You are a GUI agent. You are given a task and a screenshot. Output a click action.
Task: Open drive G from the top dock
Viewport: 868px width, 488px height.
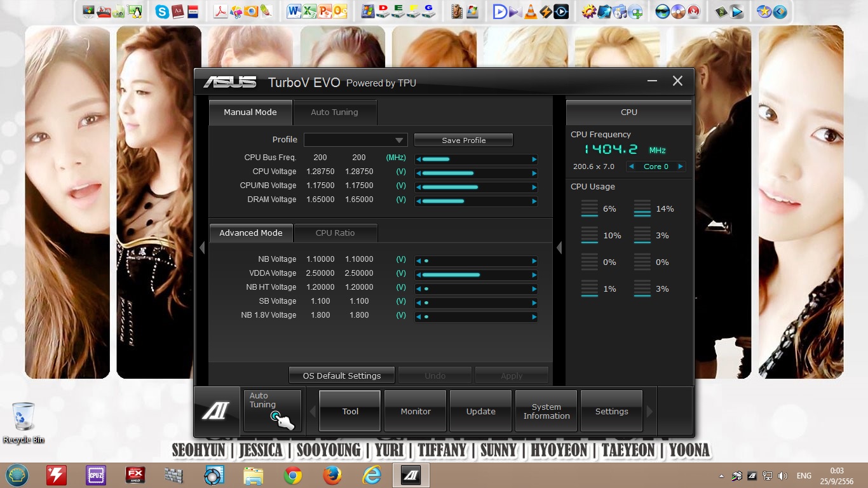[x=429, y=11]
